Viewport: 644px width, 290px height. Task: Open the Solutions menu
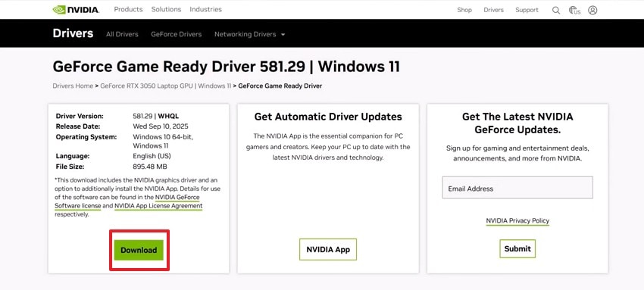coord(166,9)
